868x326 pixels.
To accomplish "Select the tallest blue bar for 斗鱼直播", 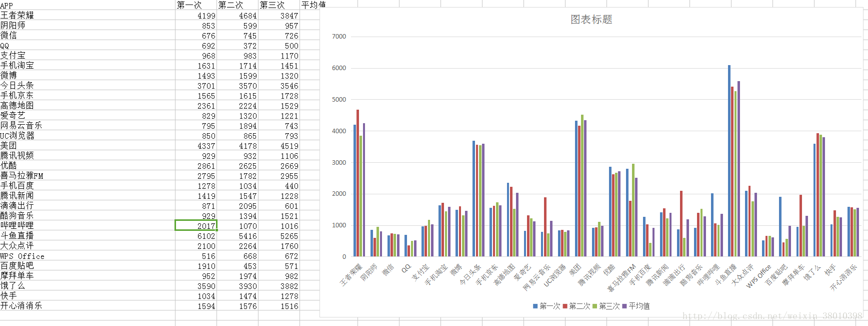I will click(729, 161).
